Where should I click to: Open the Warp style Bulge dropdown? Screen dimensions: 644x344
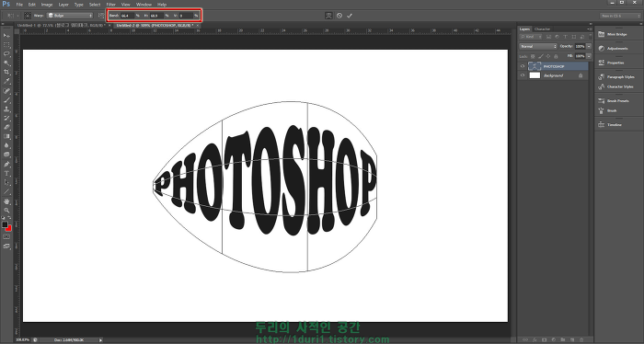70,16
